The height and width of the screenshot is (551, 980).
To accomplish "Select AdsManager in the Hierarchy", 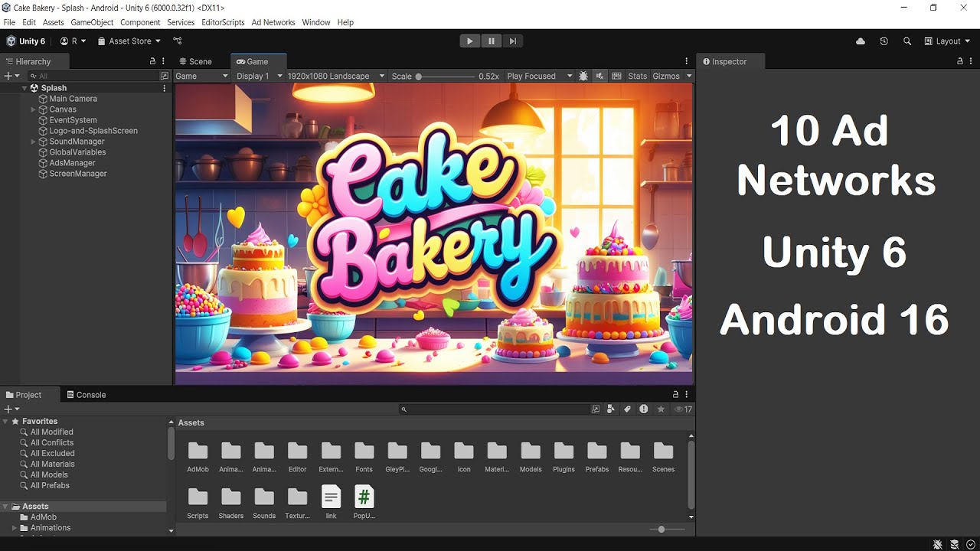I will pos(72,163).
